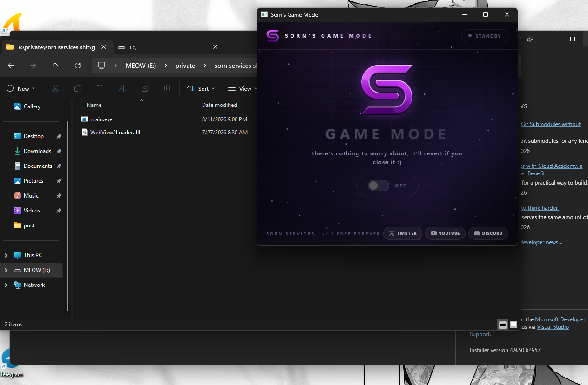Click the STANDBY status pill
This screenshot has height=385, width=588.
[x=485, y=36]
